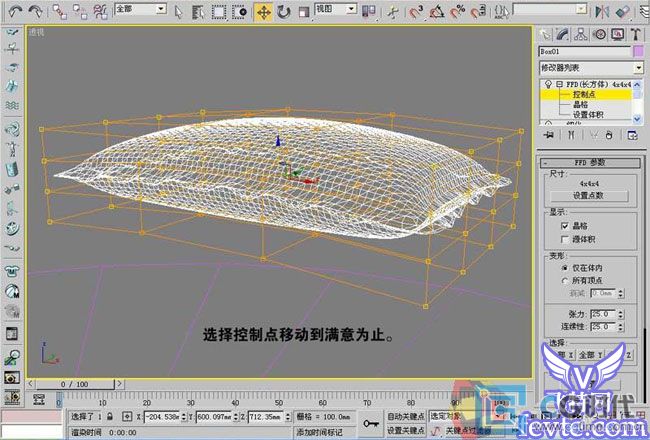Viewport: 650px width, 440px height.
Task: Toggle the Angle Snap icon
Action: 437,12
